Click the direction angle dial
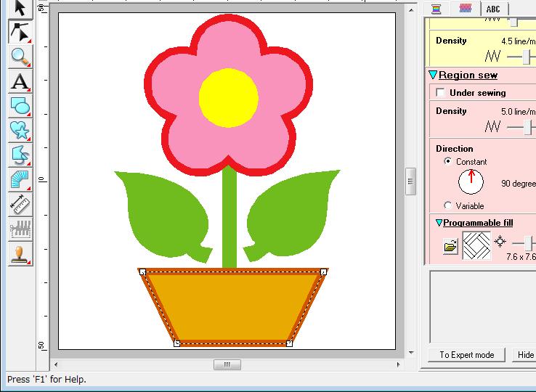 471,182
